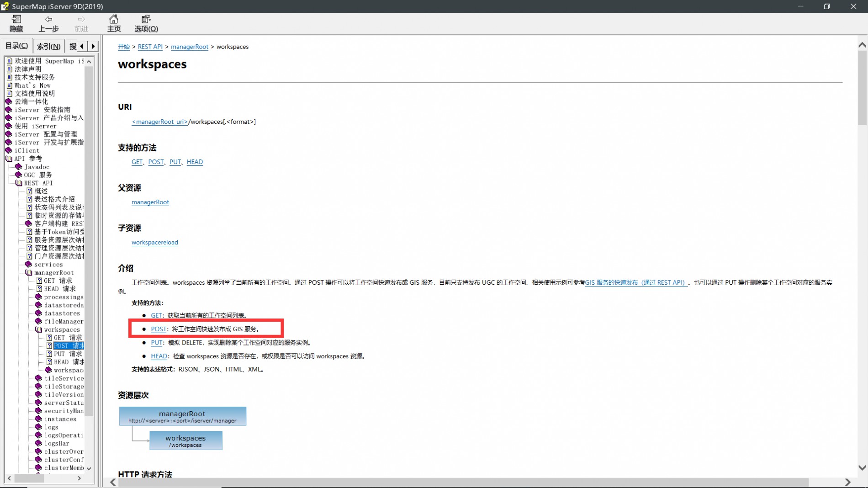Click the tree pane scroll down arrow
The image size is (868, 488).
89,468
